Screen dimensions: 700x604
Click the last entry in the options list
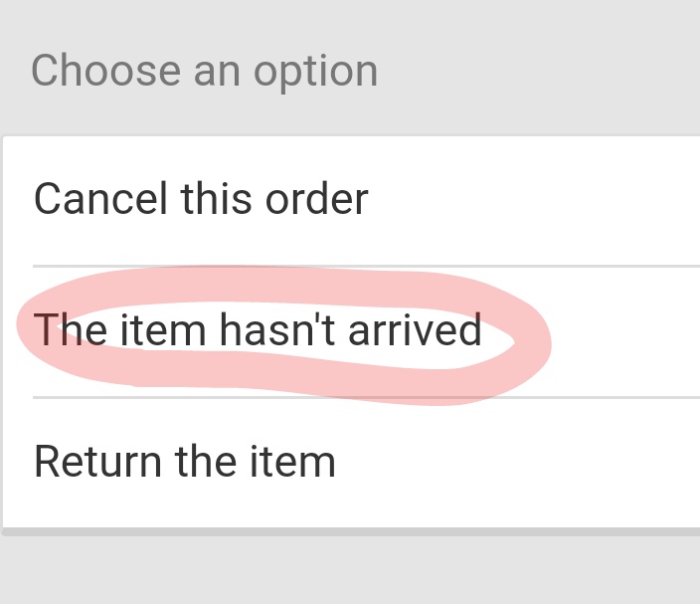(x=185, y=462)
